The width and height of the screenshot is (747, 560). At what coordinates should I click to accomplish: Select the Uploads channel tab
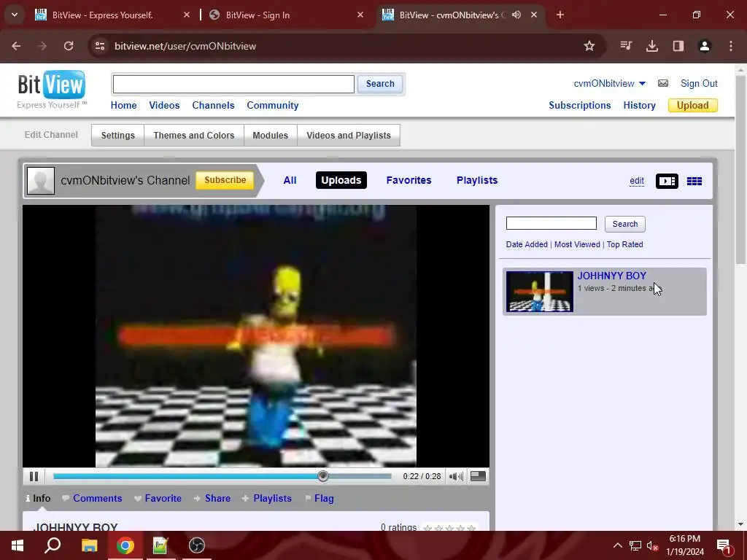coord(341,180)
